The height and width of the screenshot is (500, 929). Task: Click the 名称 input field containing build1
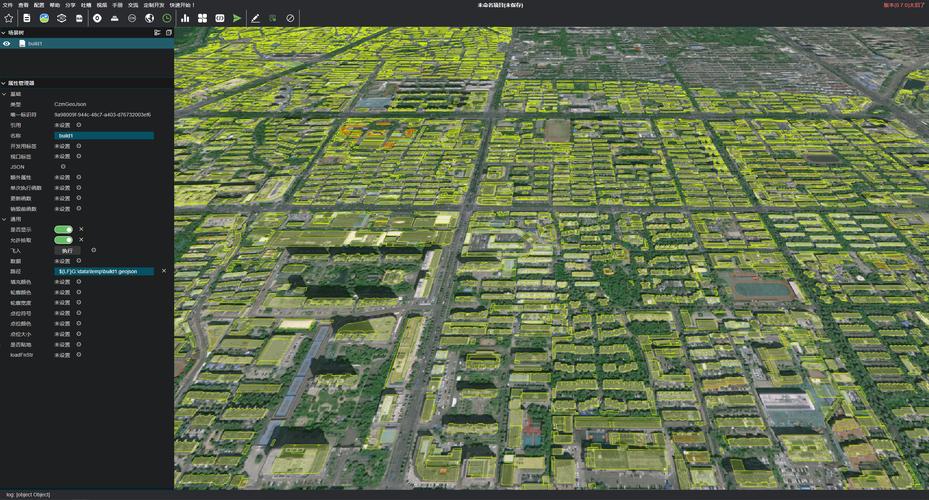tap(104, 136)
